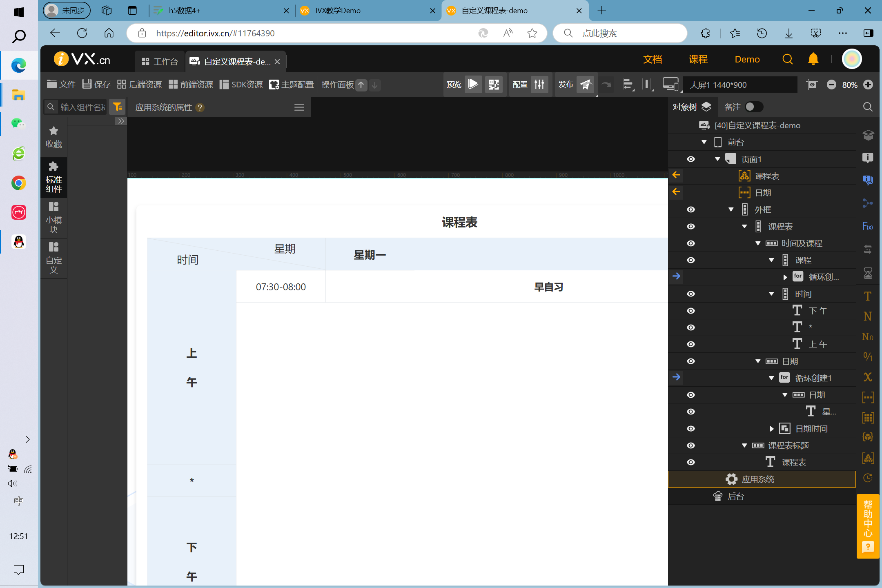Open the 文档 link
882x588 pixels.
pos(653,59)
